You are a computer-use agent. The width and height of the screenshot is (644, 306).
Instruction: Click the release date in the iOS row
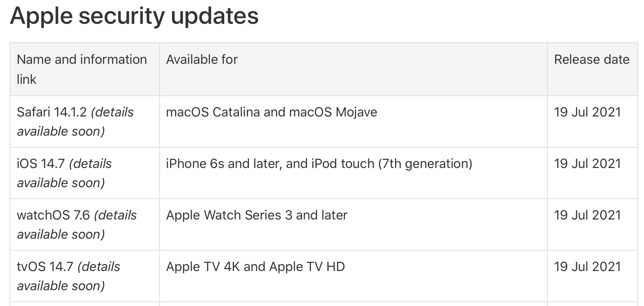pos(587,164)
